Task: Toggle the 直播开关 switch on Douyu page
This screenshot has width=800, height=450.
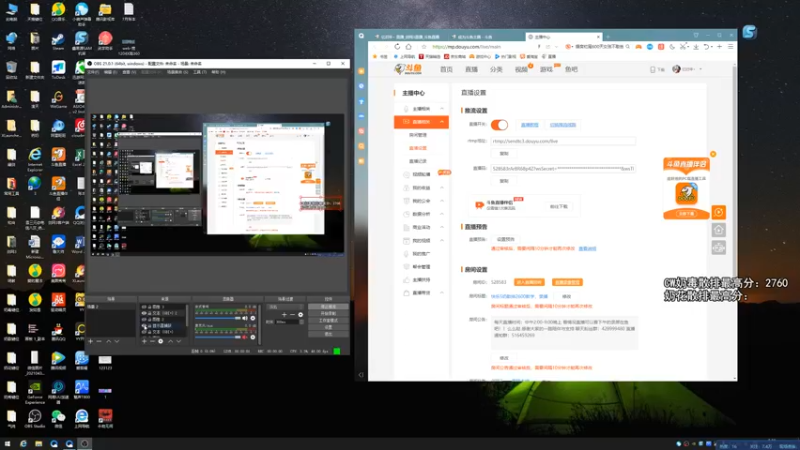Action: [499, 125]
